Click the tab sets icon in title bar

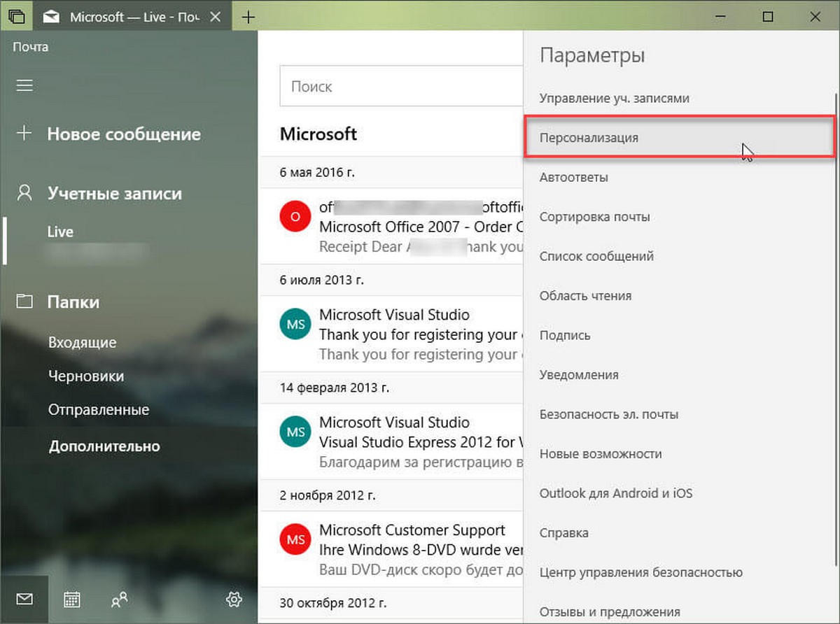pos(17,17)
